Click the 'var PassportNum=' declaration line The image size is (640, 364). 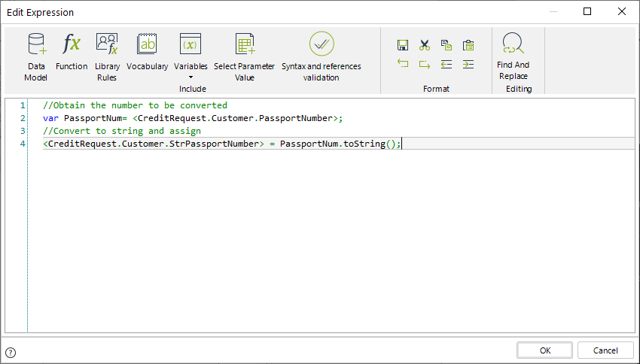pyautogui.click(x=193, y=118)
